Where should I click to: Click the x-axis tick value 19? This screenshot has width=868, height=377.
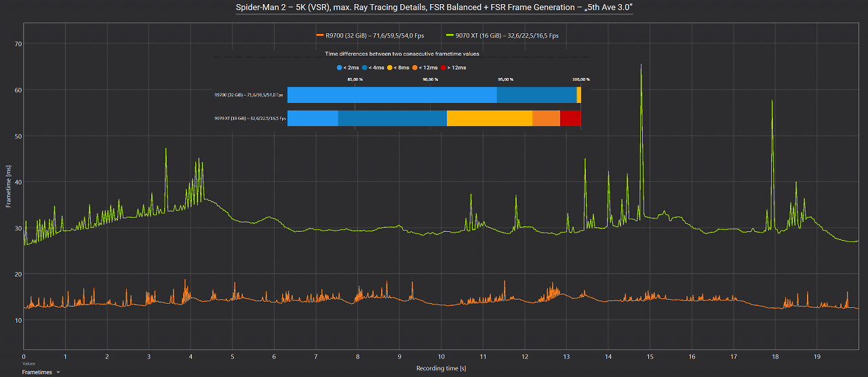point(817,356)
